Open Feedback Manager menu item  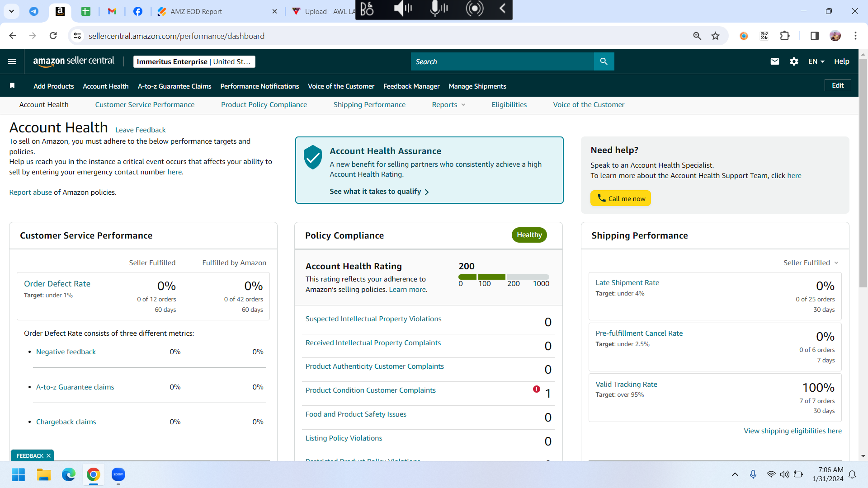point(411,86)
